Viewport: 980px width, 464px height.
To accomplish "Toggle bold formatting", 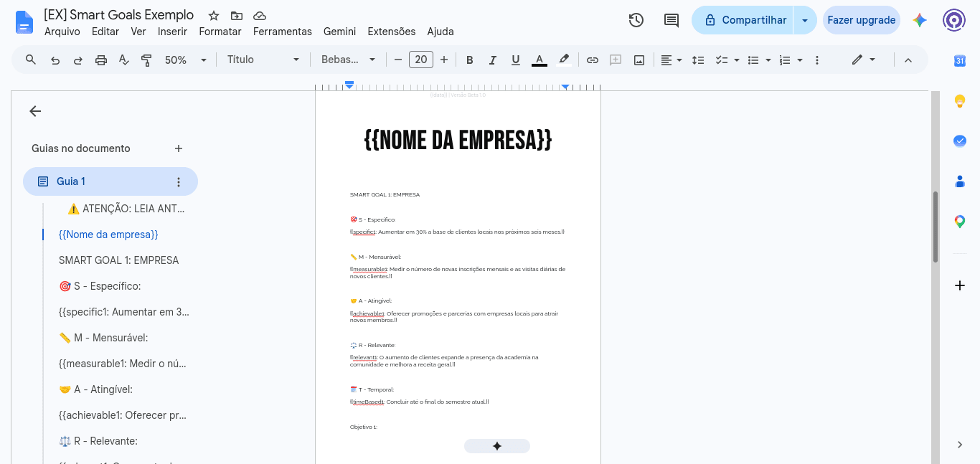I will point(470,60).
